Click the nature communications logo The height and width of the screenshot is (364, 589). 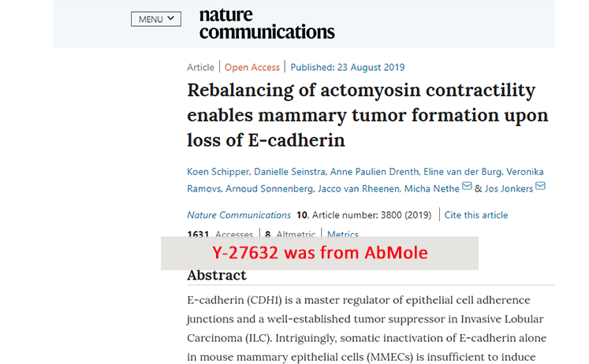[267, 24]
